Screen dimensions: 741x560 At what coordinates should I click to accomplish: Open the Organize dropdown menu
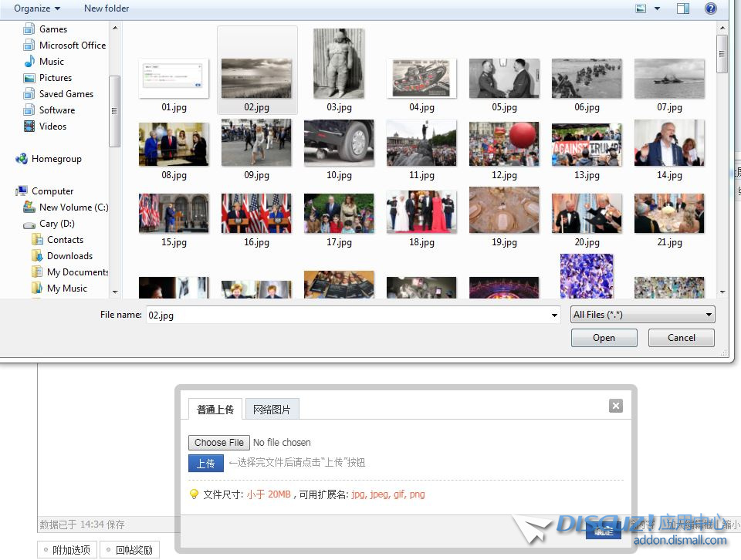[36, 8]
